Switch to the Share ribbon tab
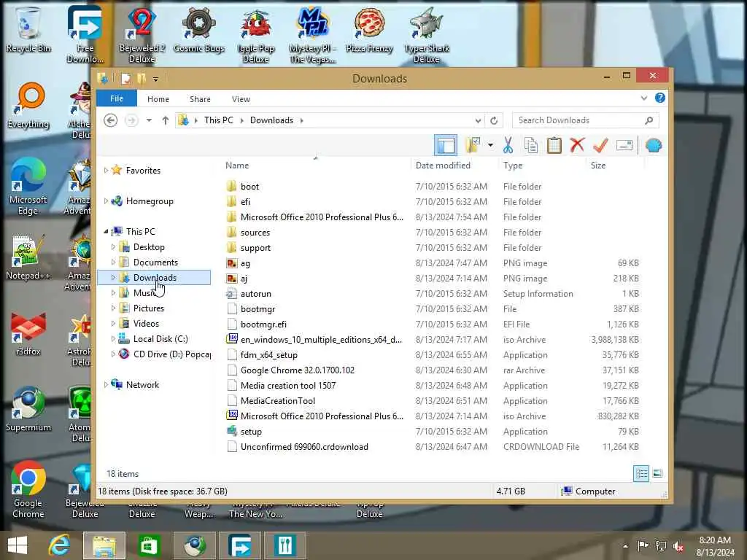 (200, 99)
